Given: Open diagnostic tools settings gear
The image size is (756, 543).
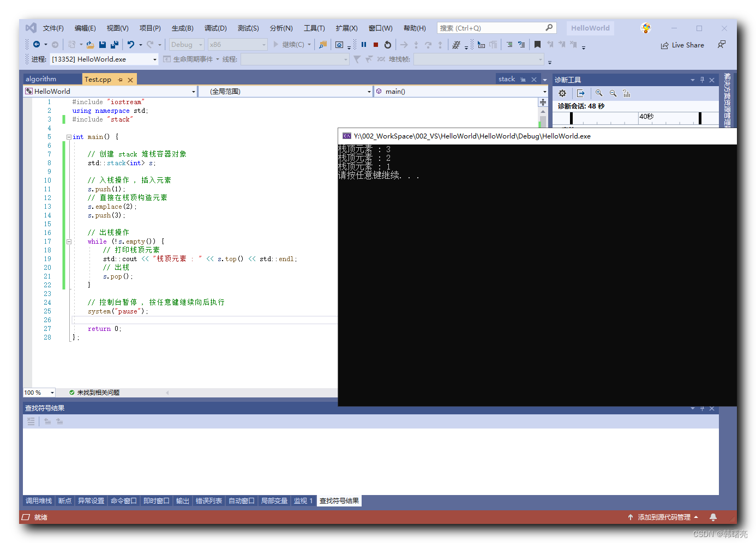Looking at the screenshot, I should [x=562, y=93].
